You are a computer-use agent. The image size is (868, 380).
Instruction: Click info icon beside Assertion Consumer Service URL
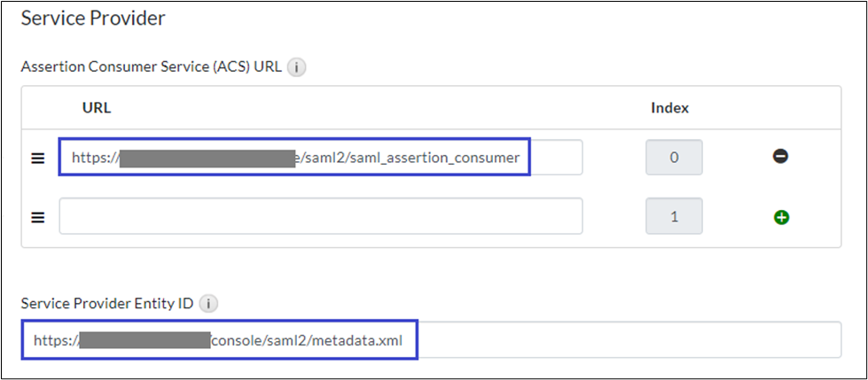(298, 67)
